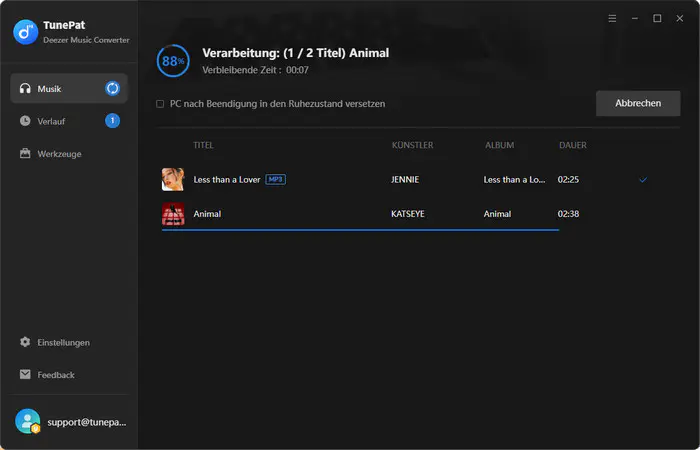This screenshot has width=700, height=450.
Task: Click the KÜNSTLER column header
Action: (412, 145)
